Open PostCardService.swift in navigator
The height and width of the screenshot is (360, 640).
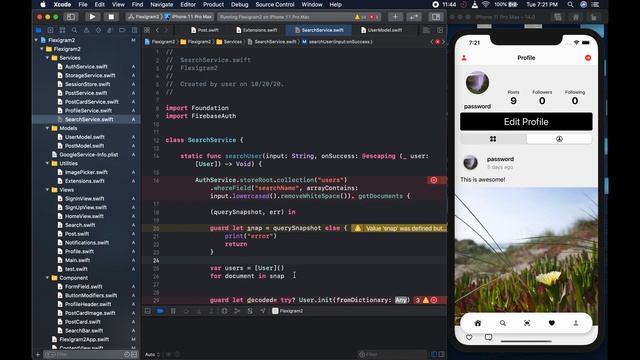tap(91, 102)
